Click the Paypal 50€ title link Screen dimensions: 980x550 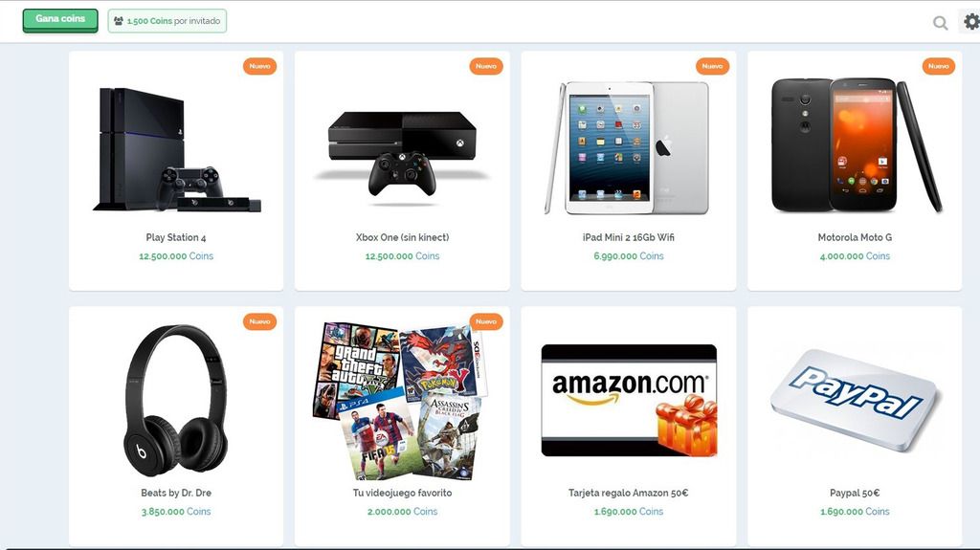(x=855, y=493)
